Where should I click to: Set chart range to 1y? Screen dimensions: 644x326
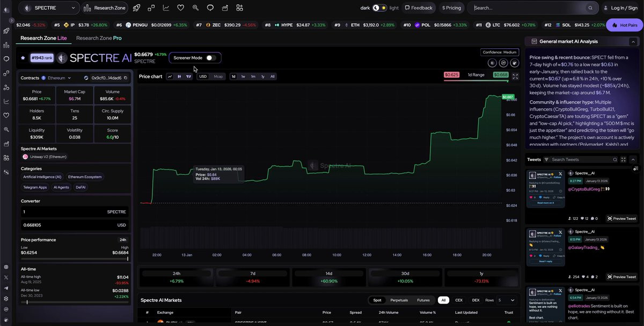tap(263, 77)
